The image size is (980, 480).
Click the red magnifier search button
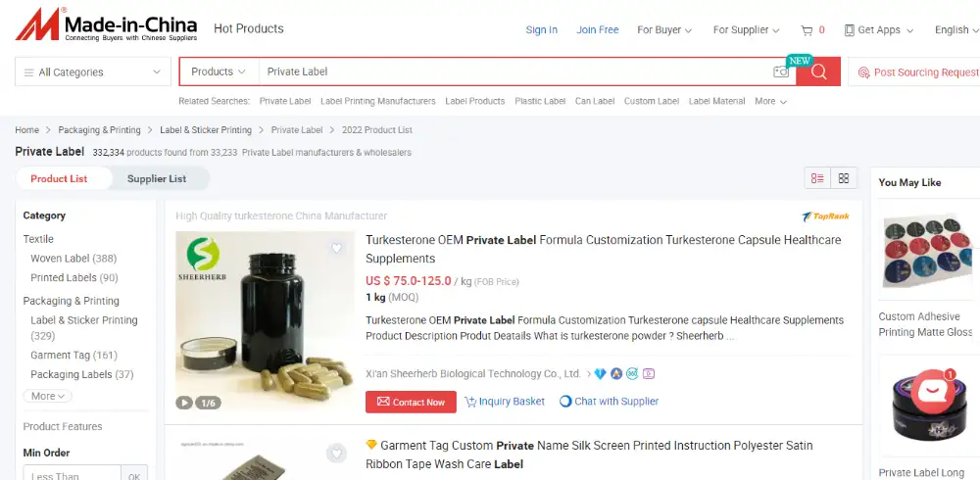818,72
